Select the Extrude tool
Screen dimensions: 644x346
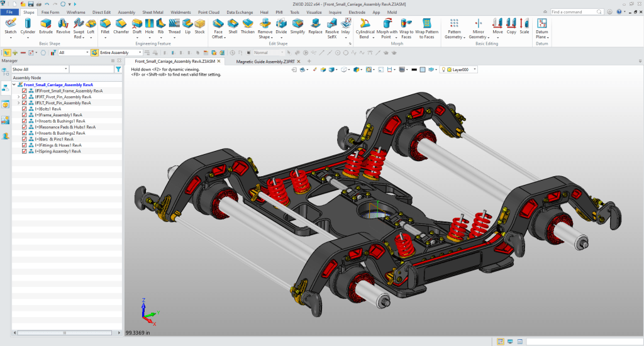(46, 25)
